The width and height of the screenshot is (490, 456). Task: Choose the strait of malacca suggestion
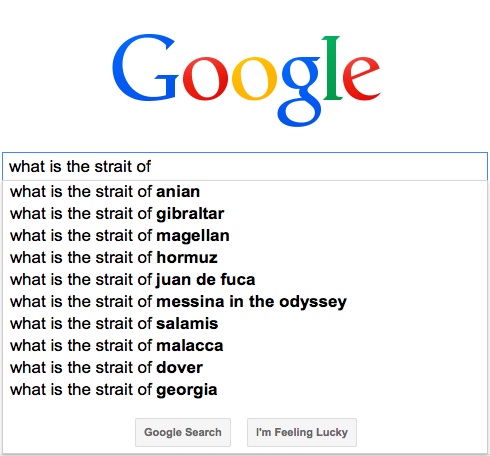pos(245,346)
